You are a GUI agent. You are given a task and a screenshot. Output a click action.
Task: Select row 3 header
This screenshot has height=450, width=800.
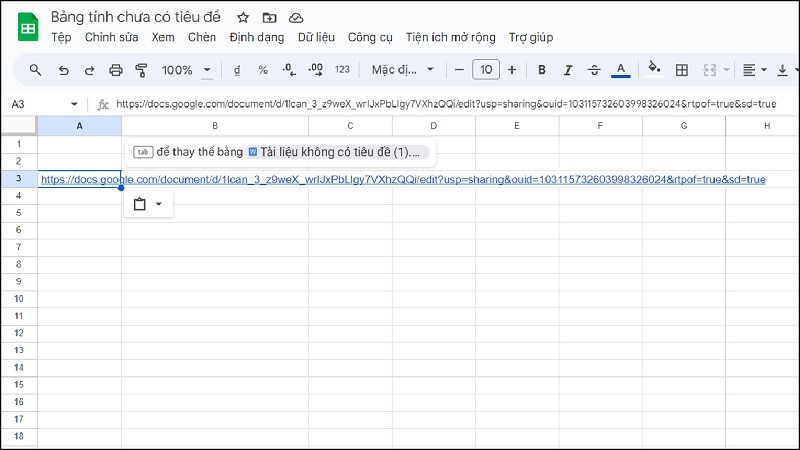click(x=19, y=179)
